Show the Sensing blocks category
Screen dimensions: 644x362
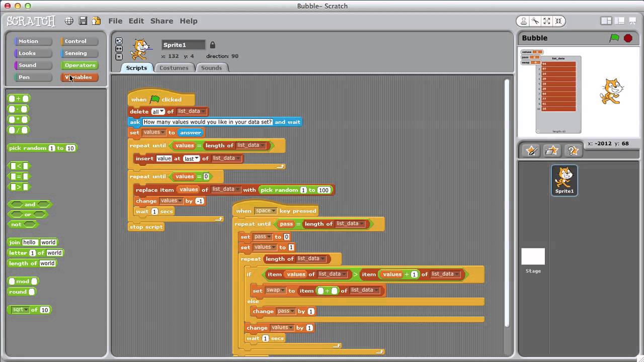tap(79, 53)
